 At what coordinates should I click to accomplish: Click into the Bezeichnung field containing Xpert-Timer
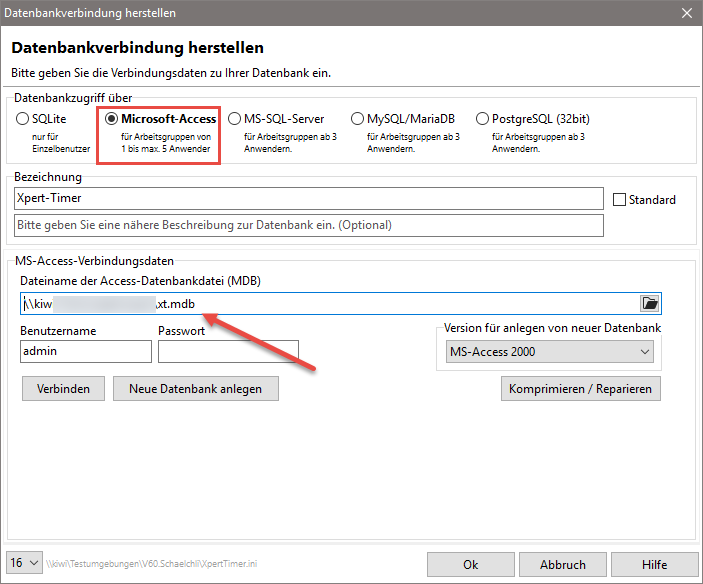tap(309, 199)
